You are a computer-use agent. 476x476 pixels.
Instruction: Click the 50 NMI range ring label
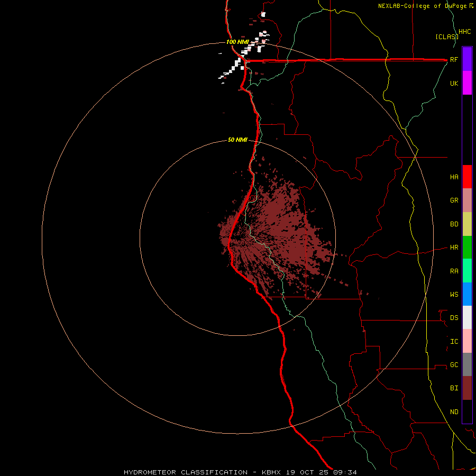(x=237, y=140)
